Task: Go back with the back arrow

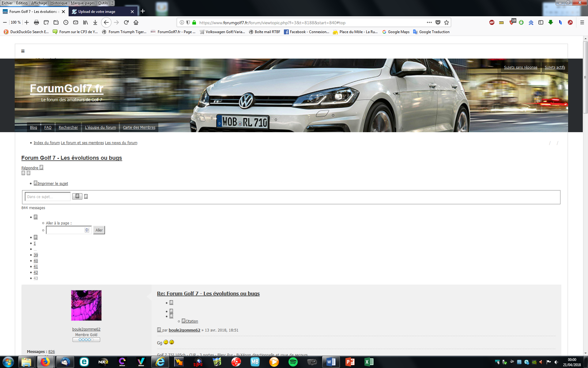Action: [x=106, y=22]
